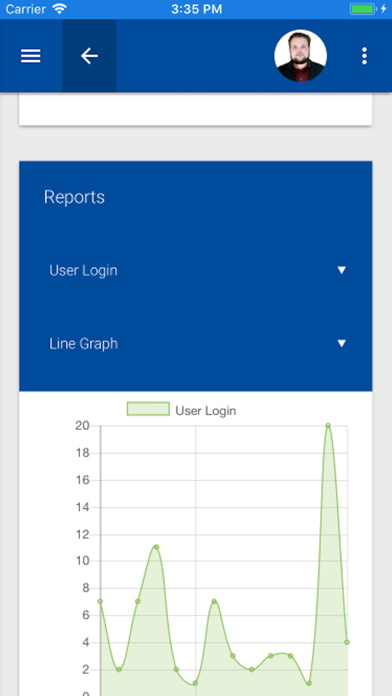Select the last data point at 4
The height and width of the screenshot is (696, 392).
pos(347,642)
